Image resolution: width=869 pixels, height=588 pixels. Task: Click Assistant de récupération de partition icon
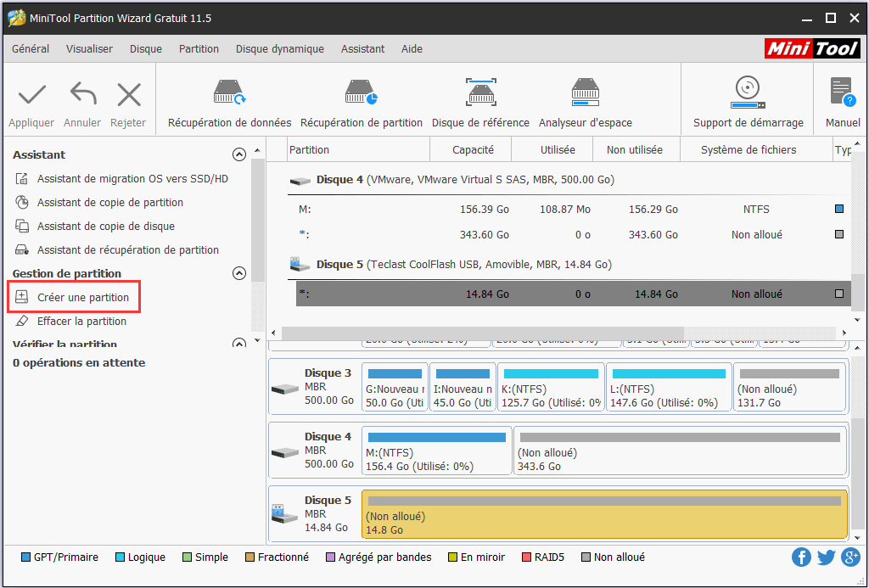point(21,250)
